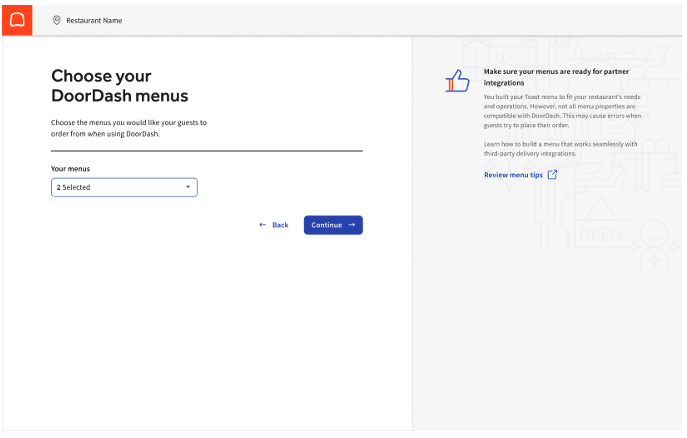Viewport: 687px width, 438px height.
Task: Select the Restaurant Name location label
Action: click(94, 20)
